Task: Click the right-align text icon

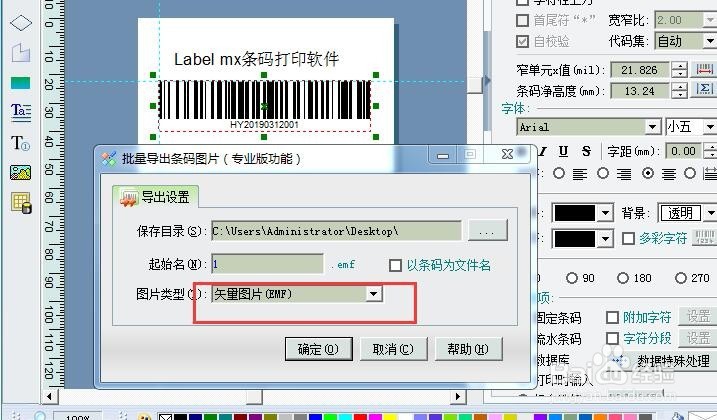Action: tap(624, 174)
